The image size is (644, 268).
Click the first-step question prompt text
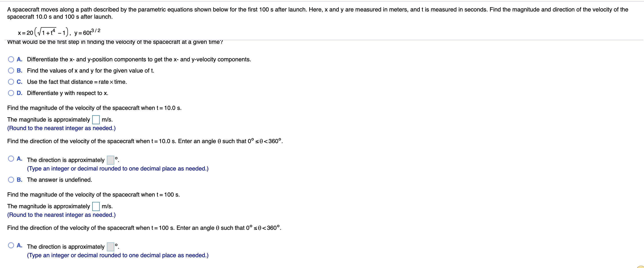tap(115, 42)
